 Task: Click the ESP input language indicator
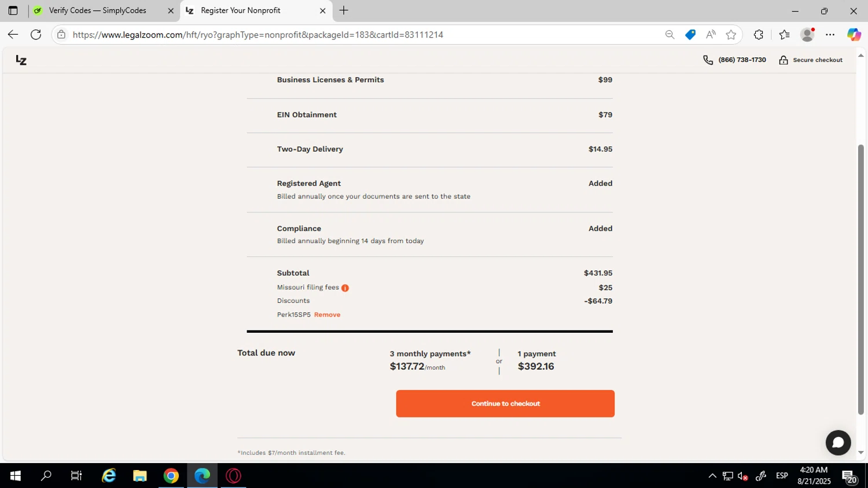(782, 476)
